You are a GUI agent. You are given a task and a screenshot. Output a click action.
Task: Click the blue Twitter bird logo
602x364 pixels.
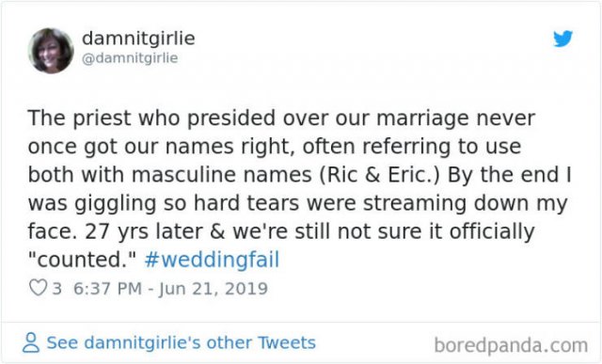click(562, 39)
